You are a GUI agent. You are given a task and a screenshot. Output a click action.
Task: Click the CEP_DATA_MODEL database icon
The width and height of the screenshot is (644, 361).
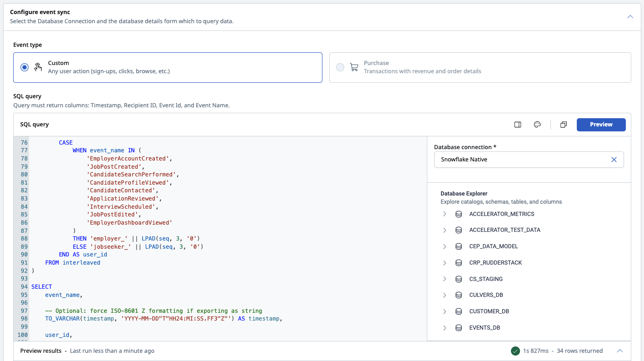[x=459, y=246]
